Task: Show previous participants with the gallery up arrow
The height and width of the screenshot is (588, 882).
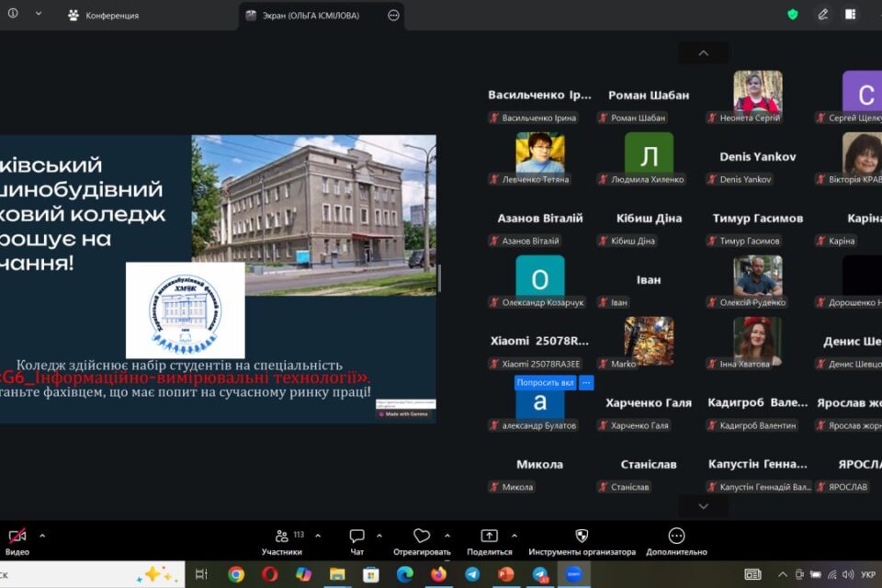Action: 703,53
